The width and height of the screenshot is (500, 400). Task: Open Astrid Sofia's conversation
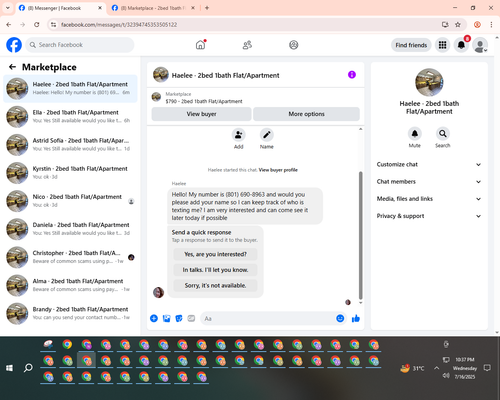point(70,145)
